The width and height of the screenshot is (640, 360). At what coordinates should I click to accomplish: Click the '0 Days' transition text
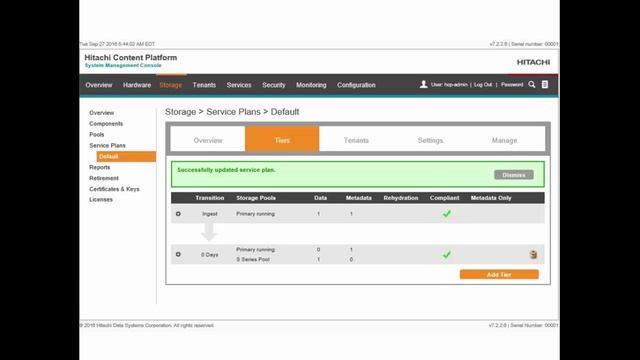point(209,254)
